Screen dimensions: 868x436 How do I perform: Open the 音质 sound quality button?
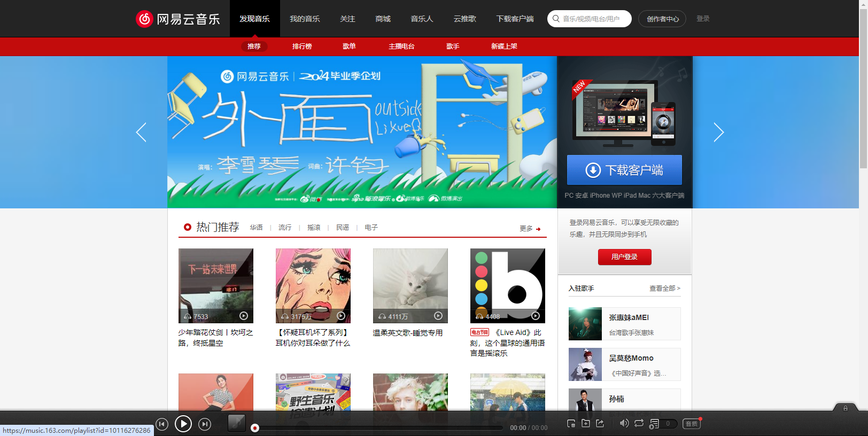coord(692,424)
